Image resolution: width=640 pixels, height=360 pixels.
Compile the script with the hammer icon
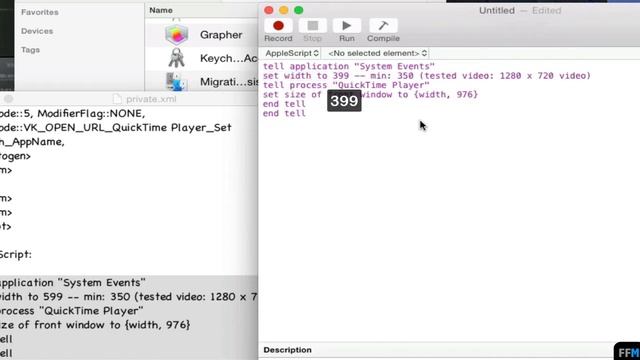coord(383,26)
